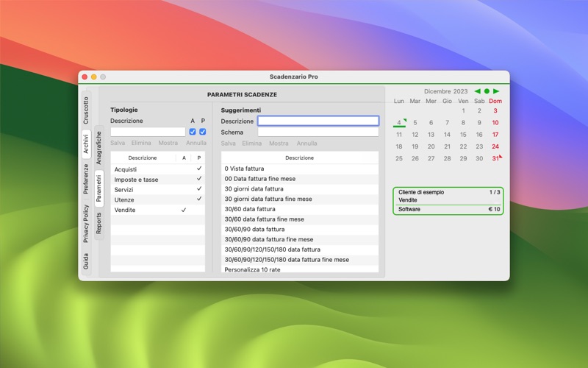The width and height of the screenshot is (588, 368).
Task: Select '30/60/90/120/150/180 data fattura fine mese' row
Action: click(300, 260)
